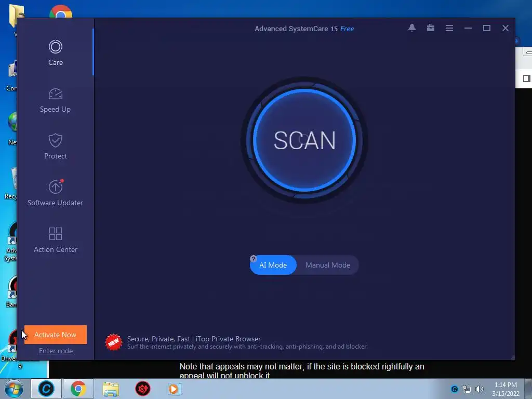Screen dimensions: 532x399
Task: Open the media player taskbar icon
Action: coord(175,389)
